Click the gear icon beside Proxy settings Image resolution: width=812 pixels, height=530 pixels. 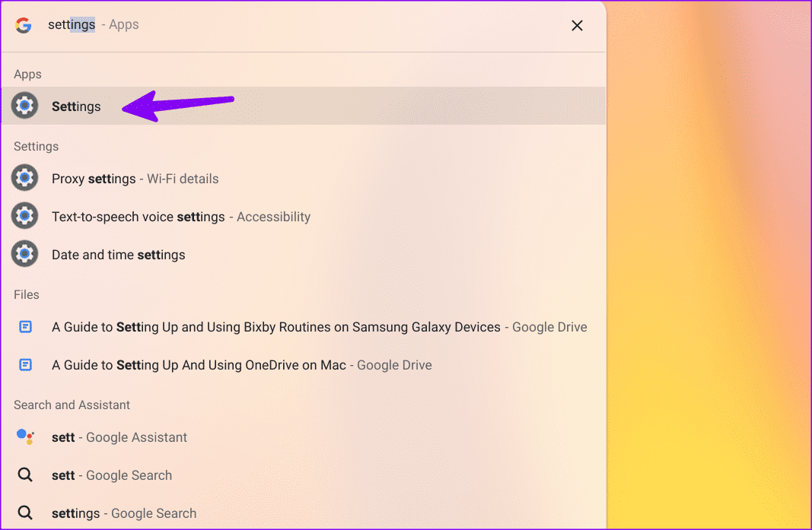click(x=25, y=178)
